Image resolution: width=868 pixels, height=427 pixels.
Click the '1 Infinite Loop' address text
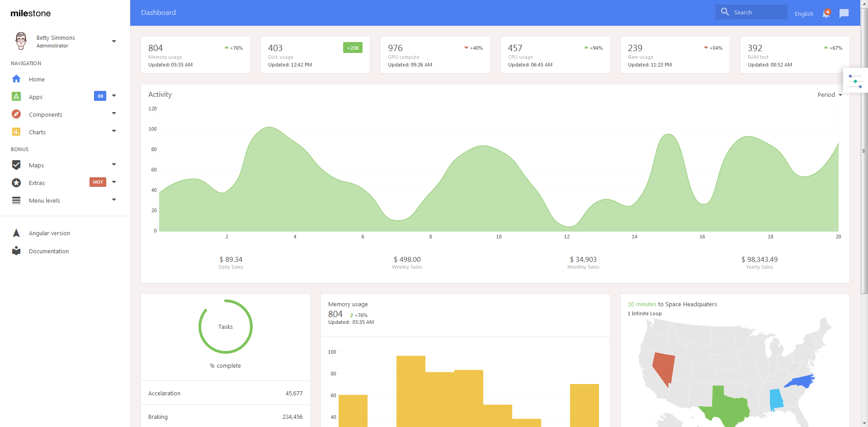[645, 313]
